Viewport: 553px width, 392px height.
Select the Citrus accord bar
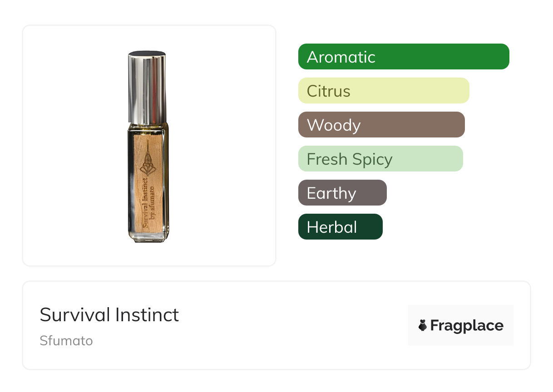point(383,91)
